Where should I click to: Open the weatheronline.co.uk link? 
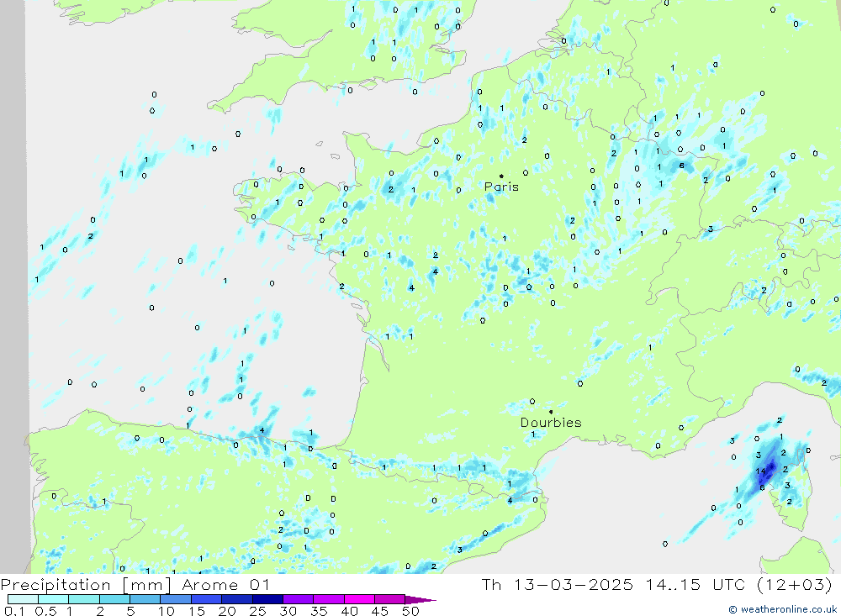pos(783,609)
